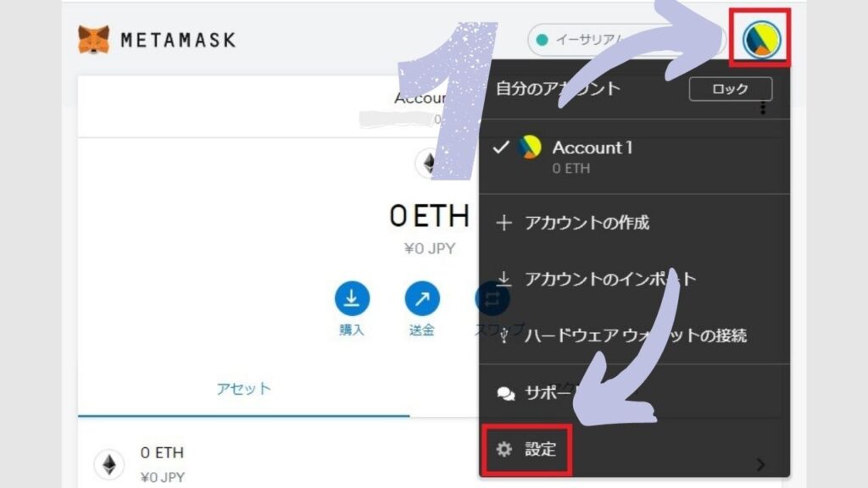Click the Account 1 identicon in list
Viewport: 868px width, 488px height.
point(529,147)
